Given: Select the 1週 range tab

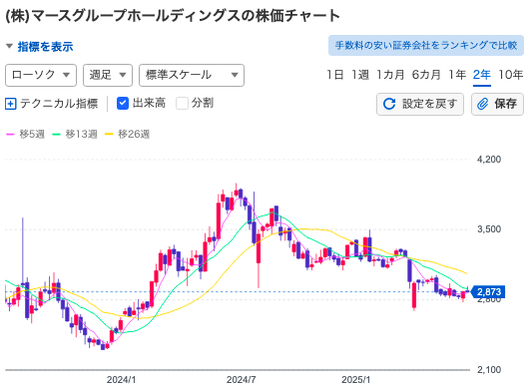Looking at the screenshot, I should pos(360,75).
